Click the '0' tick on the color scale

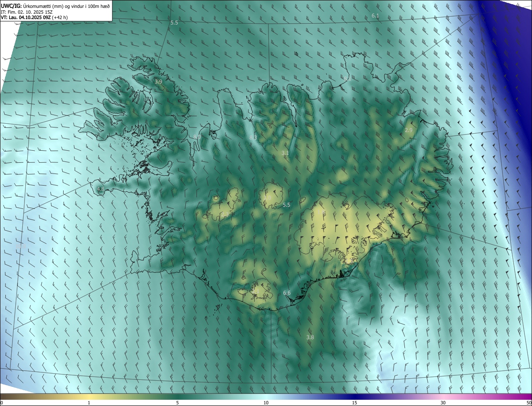pyautogui.click(x=1, y=403)
